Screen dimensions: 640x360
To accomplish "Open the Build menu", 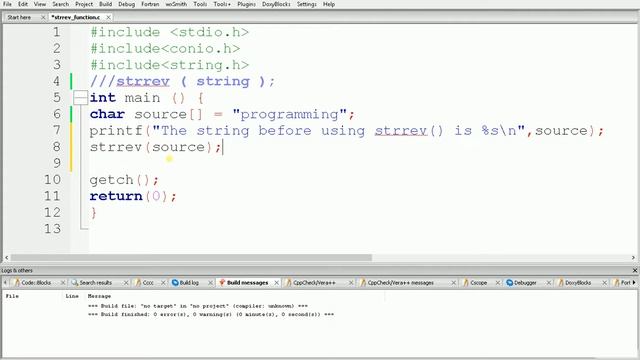I will coord(105,4).
